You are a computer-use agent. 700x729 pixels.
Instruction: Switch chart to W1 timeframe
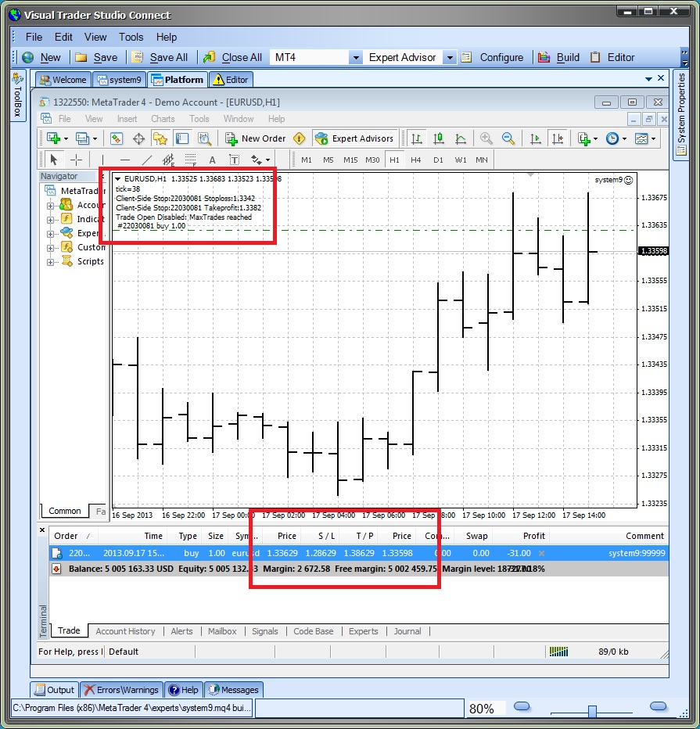(461, 160)
